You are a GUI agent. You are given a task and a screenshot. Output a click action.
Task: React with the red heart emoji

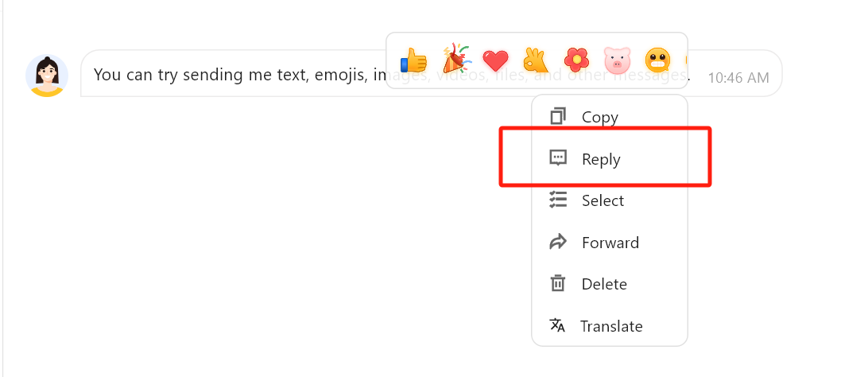(x=495, y=60)
